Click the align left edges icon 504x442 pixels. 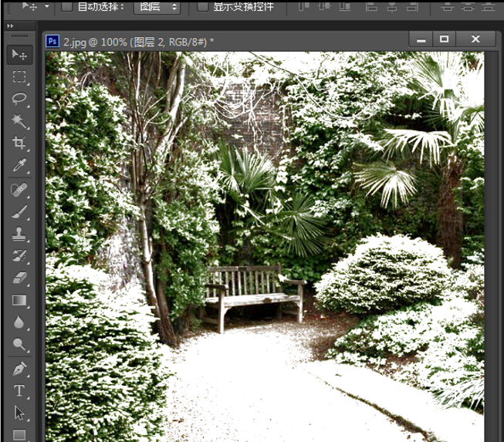click(x=371, y=5)
